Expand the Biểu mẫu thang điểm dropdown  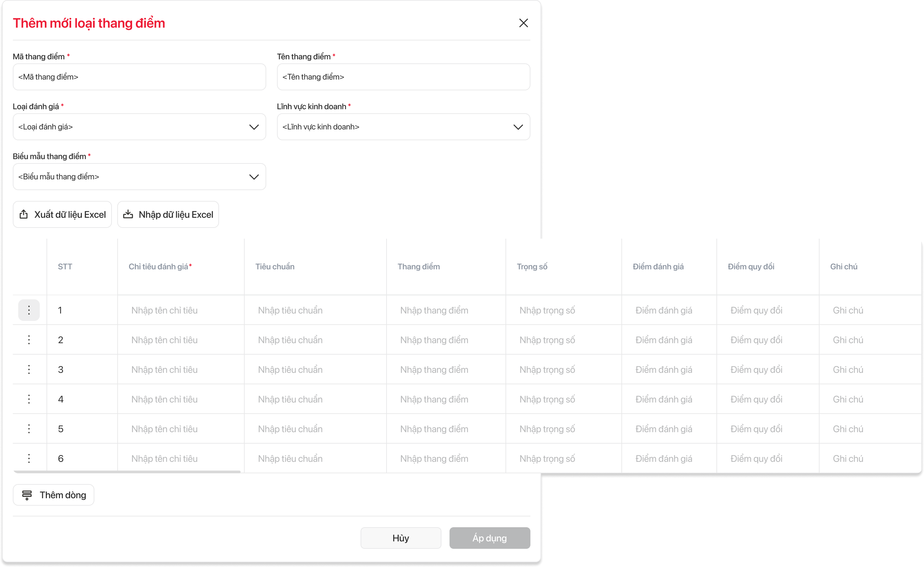254,177
